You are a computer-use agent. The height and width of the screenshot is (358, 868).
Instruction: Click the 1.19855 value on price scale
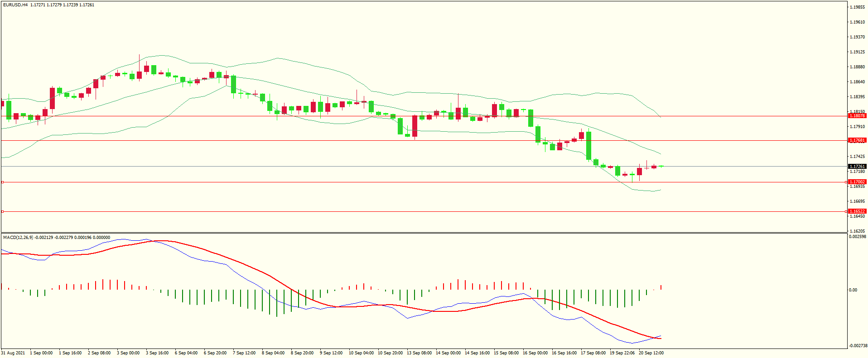[858, 7]
